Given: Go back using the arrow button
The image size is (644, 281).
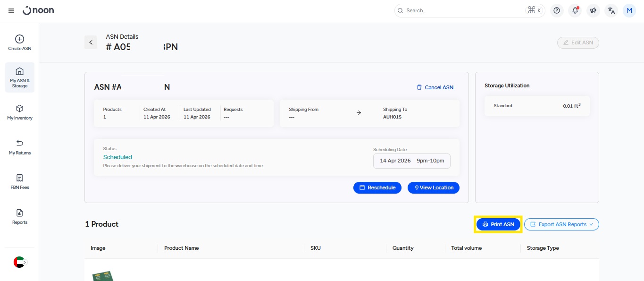Looking at the screenshot, I should click(x=91, y=43).
